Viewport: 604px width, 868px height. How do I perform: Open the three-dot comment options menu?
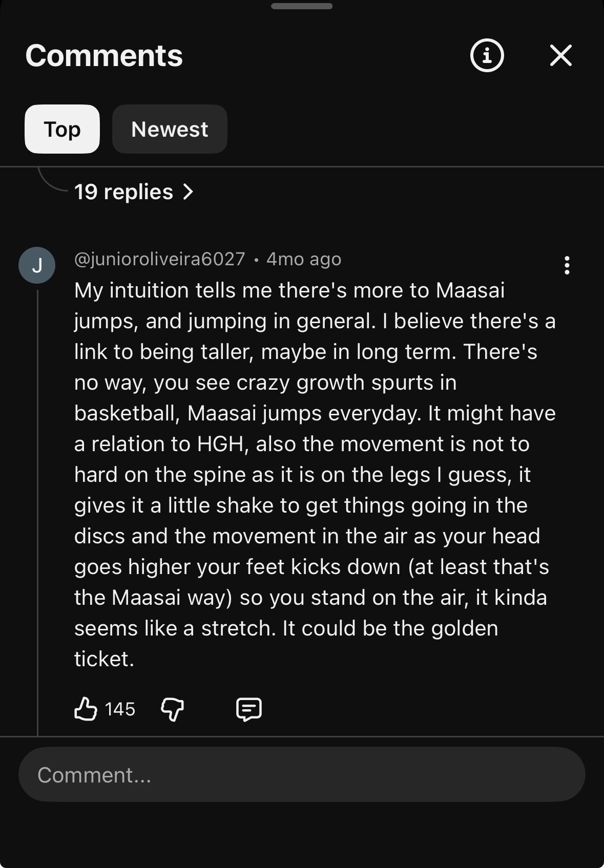pos(567,265)
